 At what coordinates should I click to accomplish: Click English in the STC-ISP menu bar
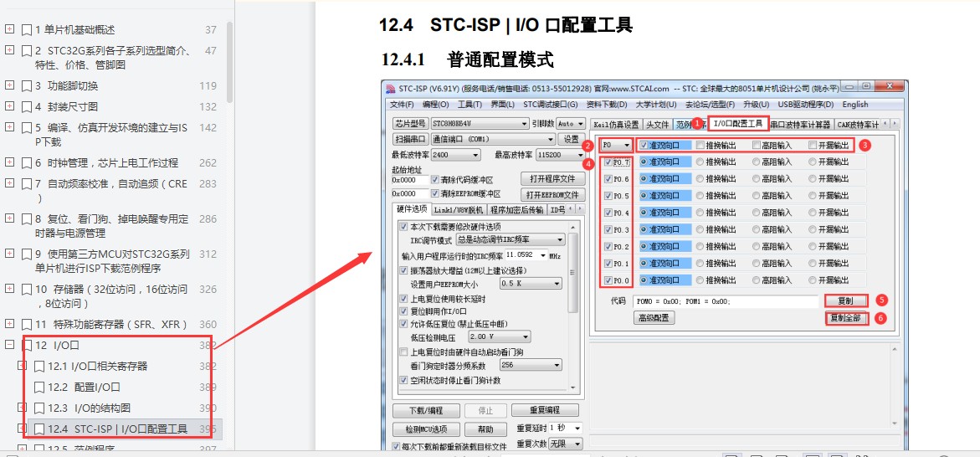coord(855,105)
